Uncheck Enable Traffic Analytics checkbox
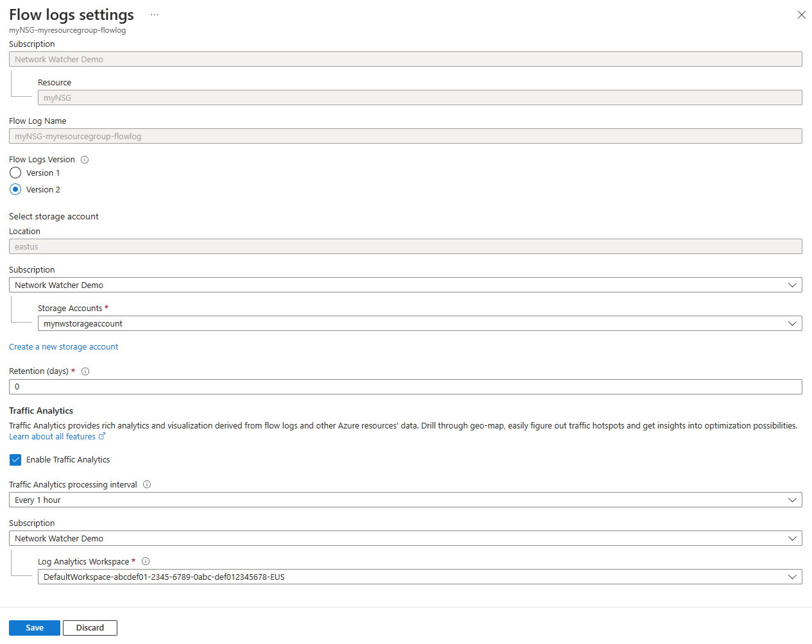This screenshot has height=644, width=812. pos(16,460)
